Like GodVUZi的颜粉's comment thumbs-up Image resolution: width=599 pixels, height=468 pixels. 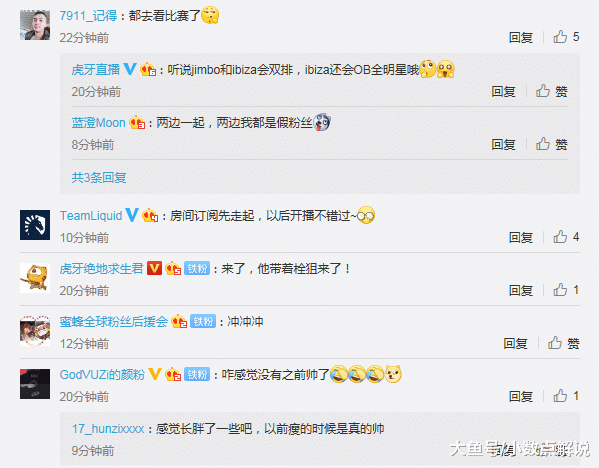(x=560, y=396)
